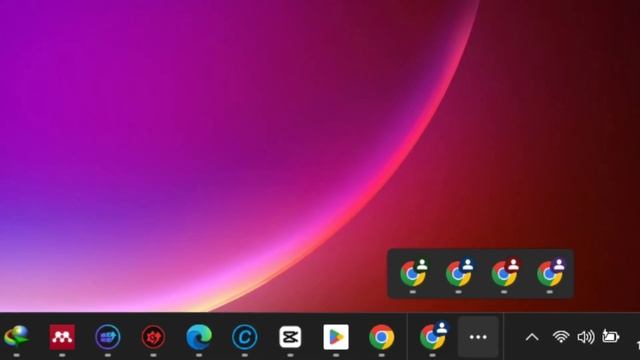Expand the hidden system tray icons chevron
The image size is (640, 360).
(x=532, y=337)
